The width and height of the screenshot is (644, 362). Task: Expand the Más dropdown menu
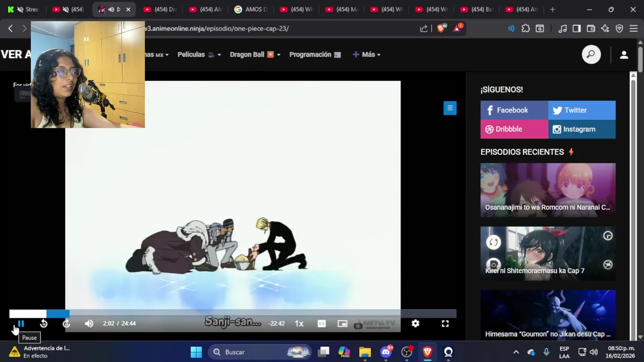tap(366, 54)
